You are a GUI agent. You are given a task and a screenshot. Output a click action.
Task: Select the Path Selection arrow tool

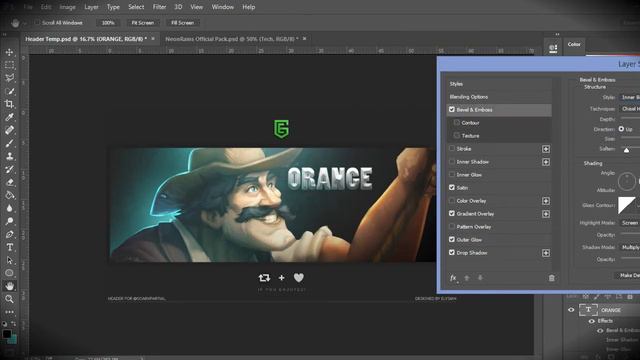(x=9, y=260)
